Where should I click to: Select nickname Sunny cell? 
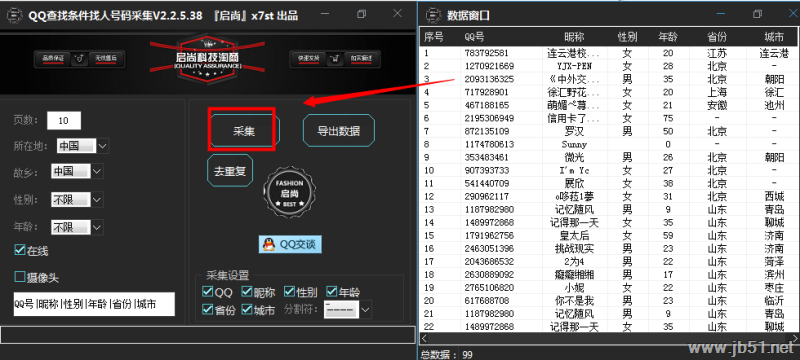point(574,145)
